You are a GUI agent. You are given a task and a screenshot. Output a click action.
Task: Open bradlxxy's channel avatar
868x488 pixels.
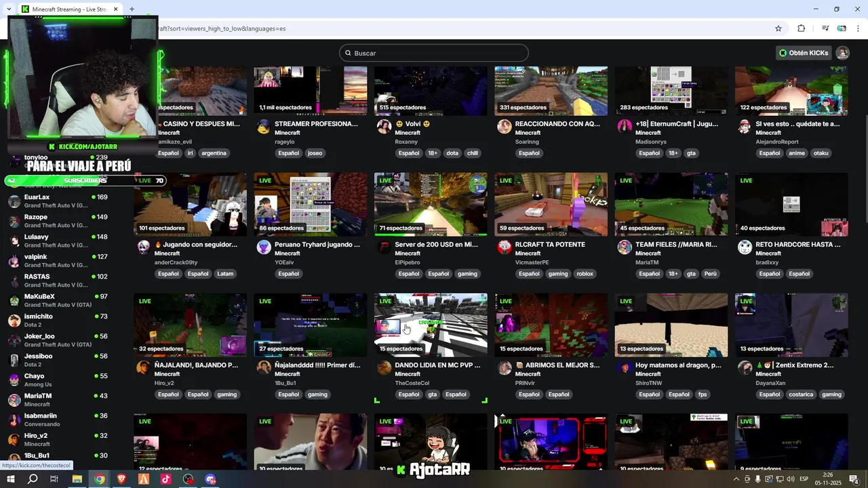745,247
